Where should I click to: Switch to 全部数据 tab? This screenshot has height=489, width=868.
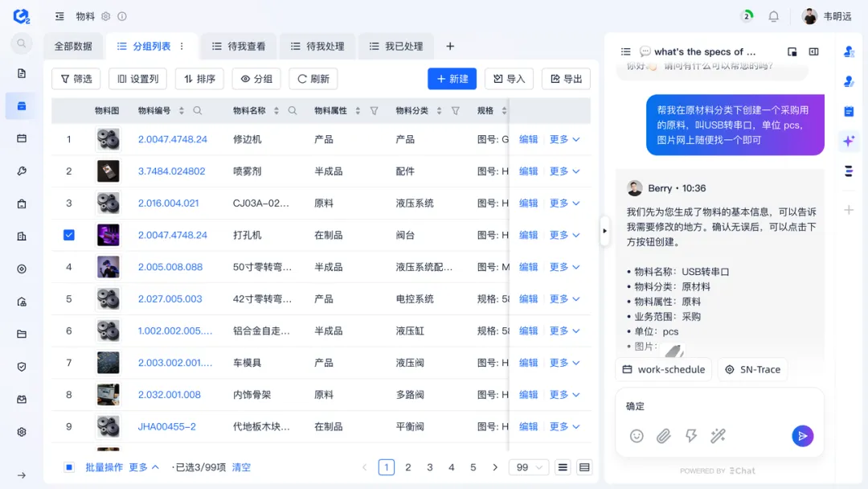point(73,47)
